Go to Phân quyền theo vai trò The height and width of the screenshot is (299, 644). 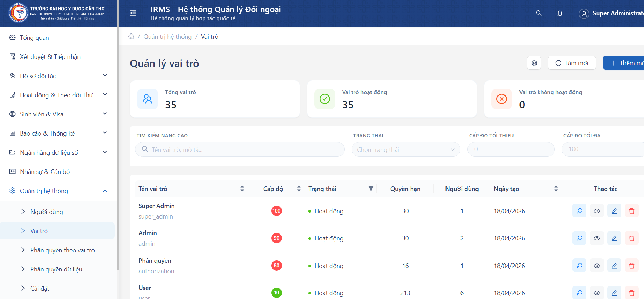click(x=62, y=250)
